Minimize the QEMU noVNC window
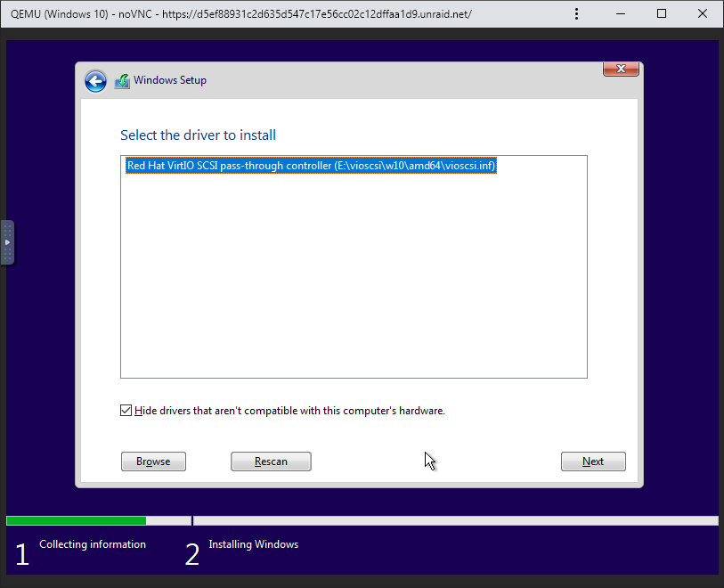724x588 pixels. pos(621,14)
